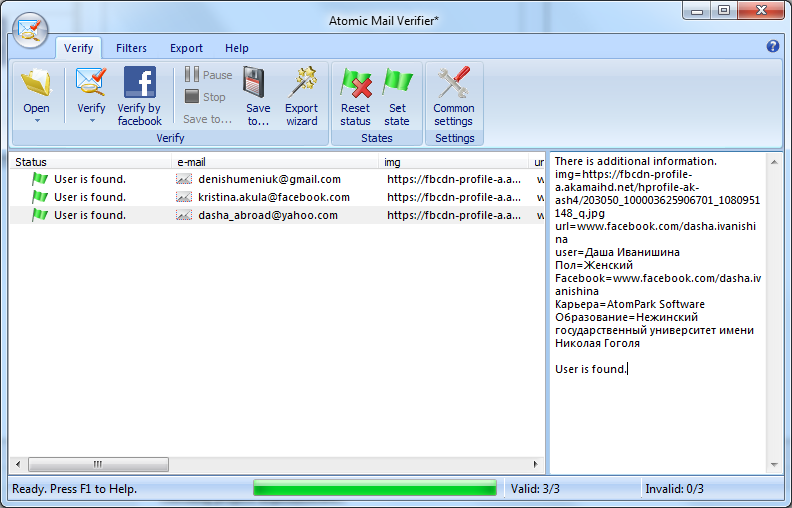Stop the verification process
Viewport: 792px width, 508px height.
205,96
